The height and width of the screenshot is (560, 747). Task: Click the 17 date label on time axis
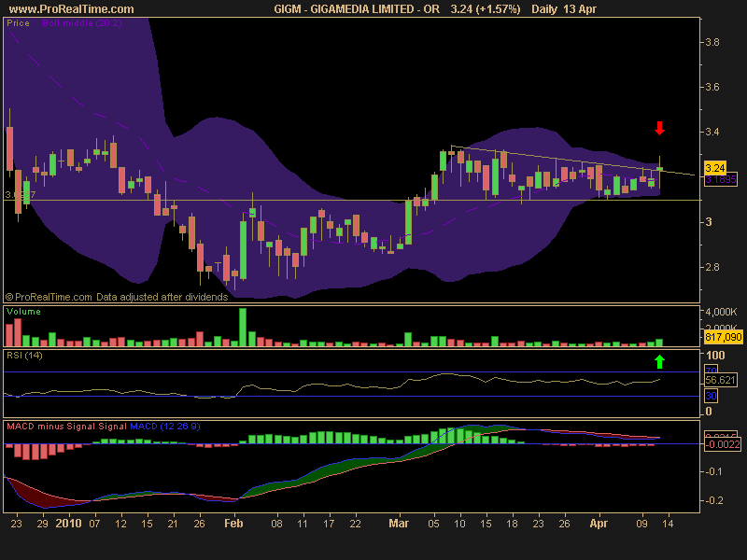coord(329,524)
